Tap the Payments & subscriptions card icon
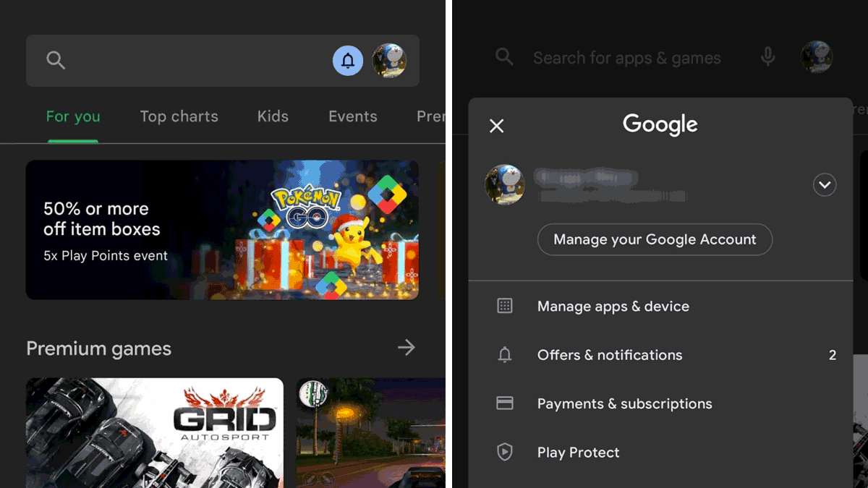Image resolution: width=868 pixels, height=488 pixels. click(505, 403)
